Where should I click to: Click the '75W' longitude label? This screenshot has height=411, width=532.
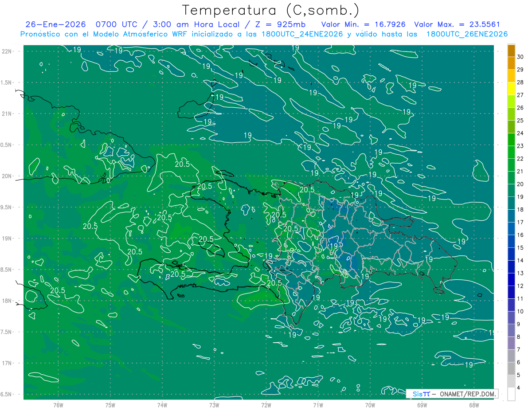point(110,405)
